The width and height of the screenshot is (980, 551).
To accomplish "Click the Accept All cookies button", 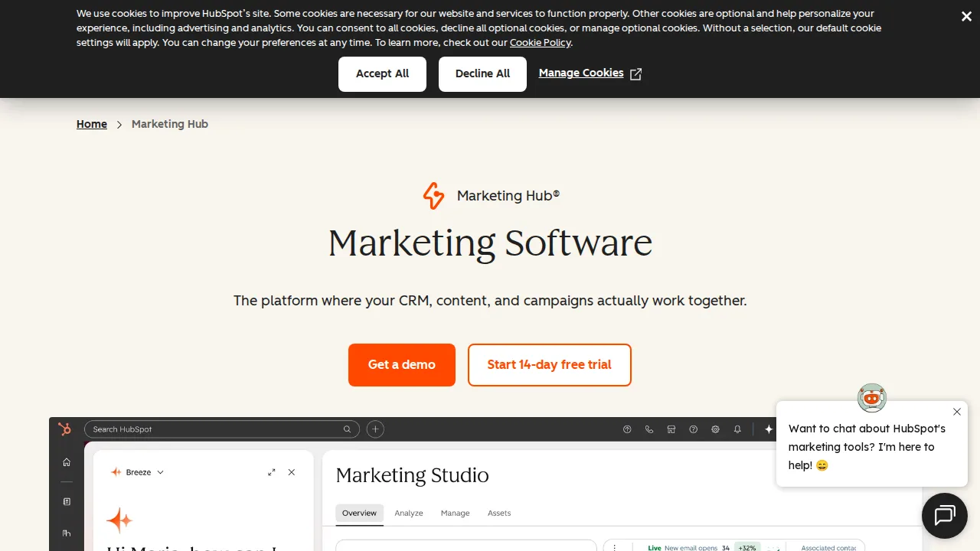I will point(382,73).
